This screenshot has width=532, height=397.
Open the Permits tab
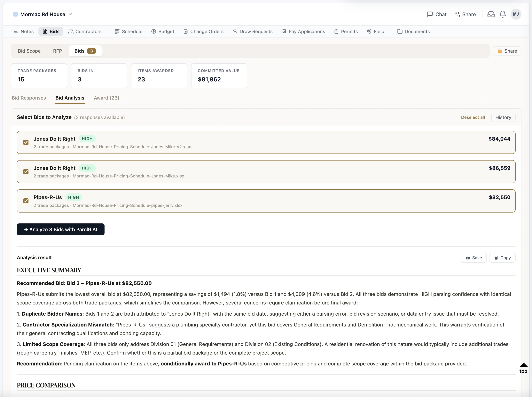pos(346,32)
